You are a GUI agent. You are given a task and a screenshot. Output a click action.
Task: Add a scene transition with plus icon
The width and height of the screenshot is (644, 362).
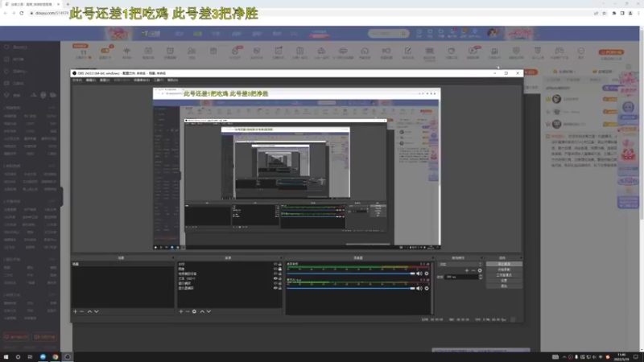(x=467, y=270)
